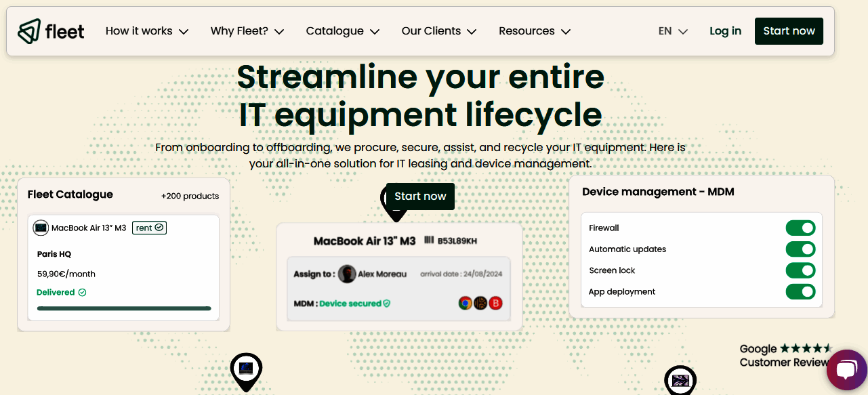Expand the Catalogue dropdown
This screenshot has height=395, width=868.
[x=342, y=30]
